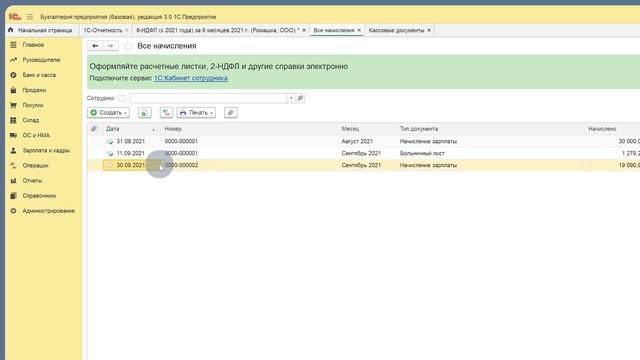The width and height of the screenshot is (640, 360).
Task: Open Руководителю section in sidebar
Action: (41, 60)
